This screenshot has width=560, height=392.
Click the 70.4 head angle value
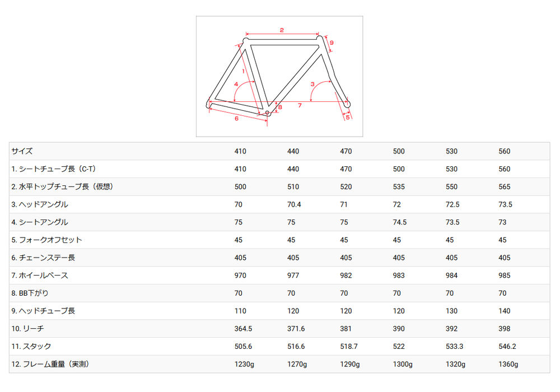pos(294,204)
